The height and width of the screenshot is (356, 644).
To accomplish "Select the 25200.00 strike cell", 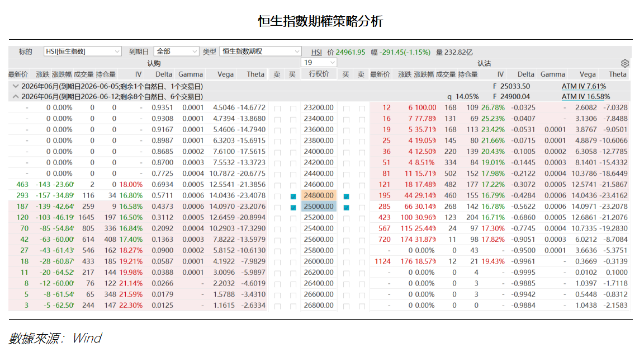I will [319, 218].
